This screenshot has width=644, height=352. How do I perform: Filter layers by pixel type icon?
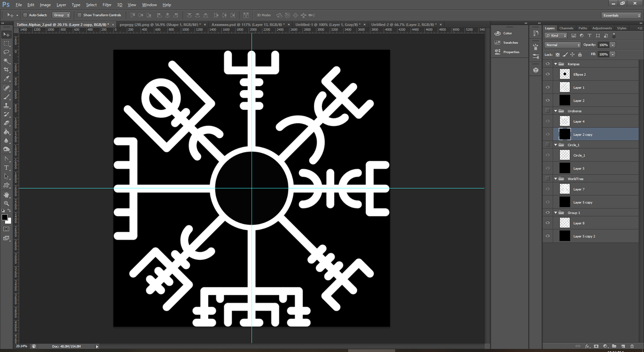[574, 36]
